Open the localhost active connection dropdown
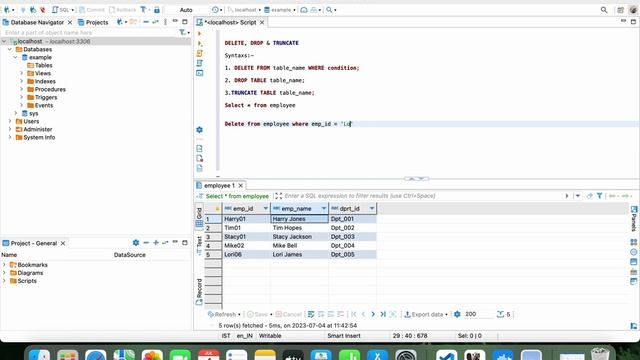Viewport: 640px width, 360px height. (x=244, y=9)
